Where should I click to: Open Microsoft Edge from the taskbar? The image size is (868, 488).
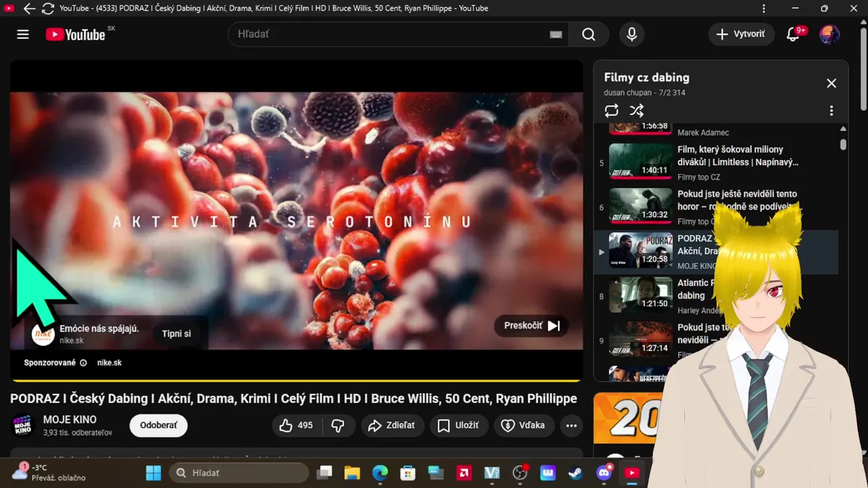[380, 472]
